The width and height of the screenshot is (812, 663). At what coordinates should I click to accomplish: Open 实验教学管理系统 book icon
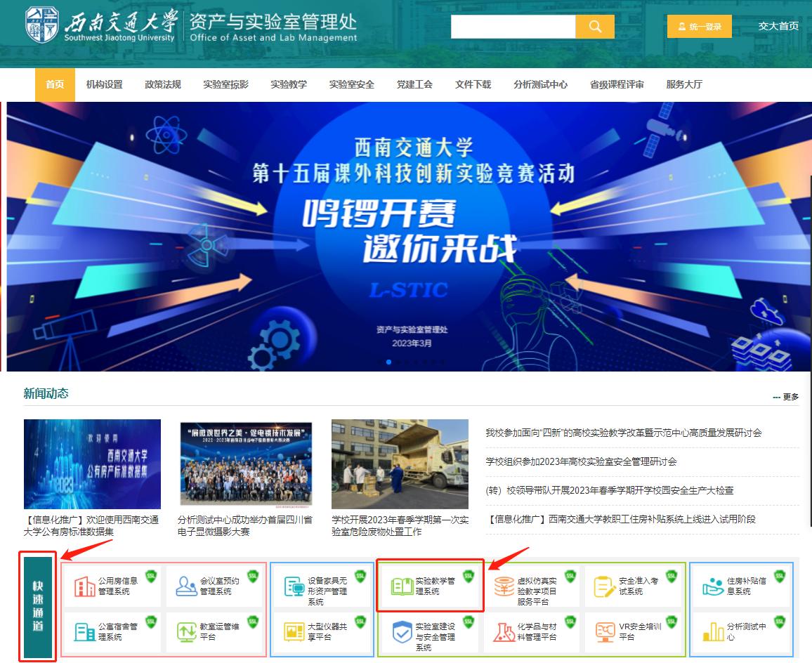pyautogui.click(x=402, y=586)
